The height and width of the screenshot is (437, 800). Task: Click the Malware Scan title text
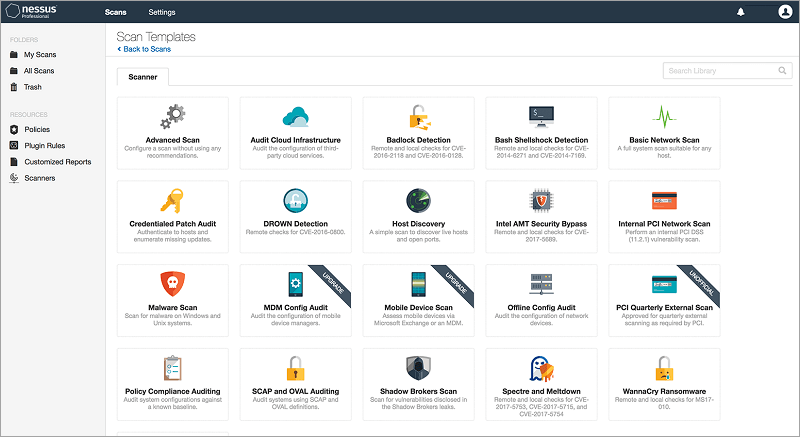tap(172, 307)
